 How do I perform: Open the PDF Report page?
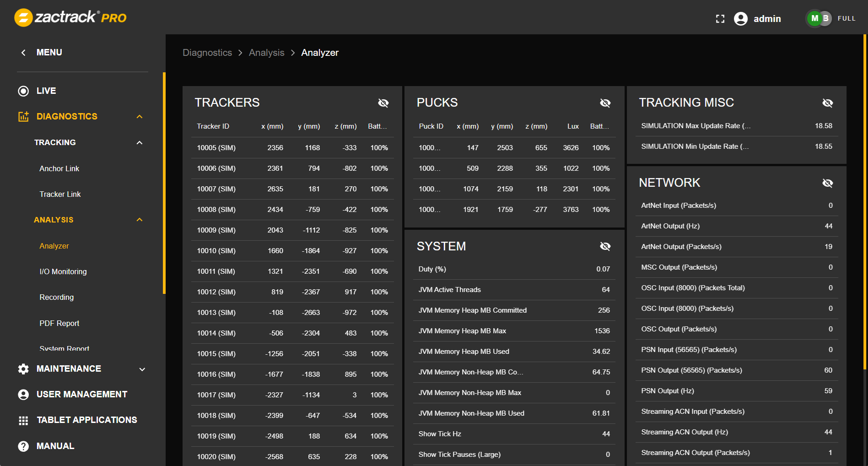(59, 323)
